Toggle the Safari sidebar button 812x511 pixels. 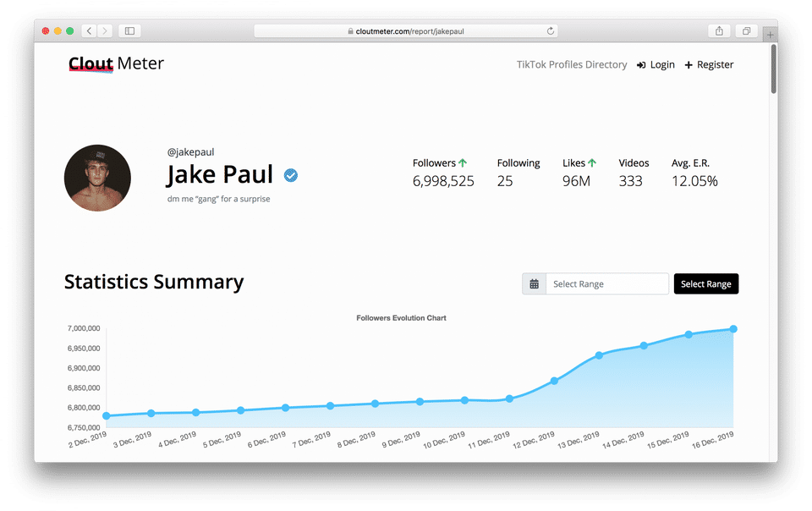(x=130, y=31)
